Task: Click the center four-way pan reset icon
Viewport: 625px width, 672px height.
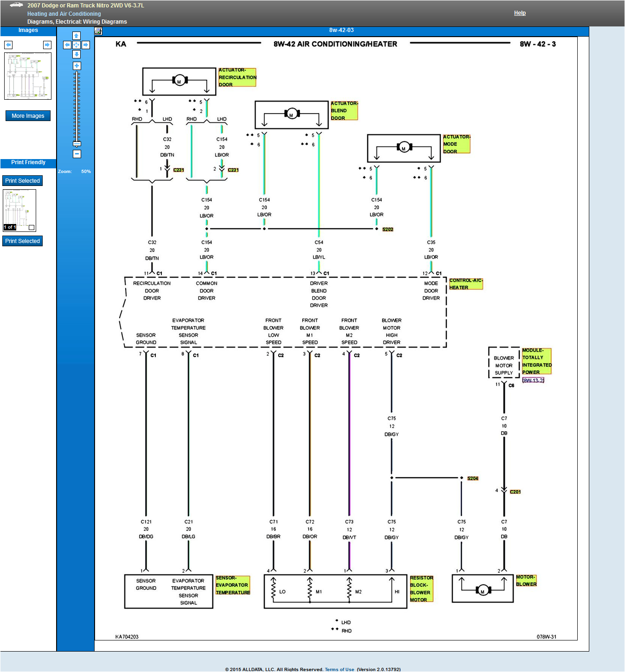Action: coord(77,45)
